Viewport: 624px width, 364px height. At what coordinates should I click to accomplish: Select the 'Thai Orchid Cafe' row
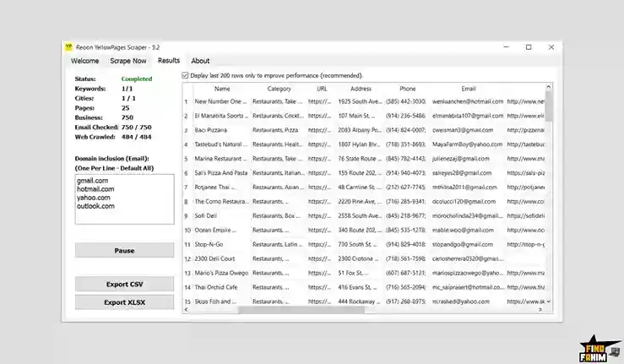tap(364, 287)
